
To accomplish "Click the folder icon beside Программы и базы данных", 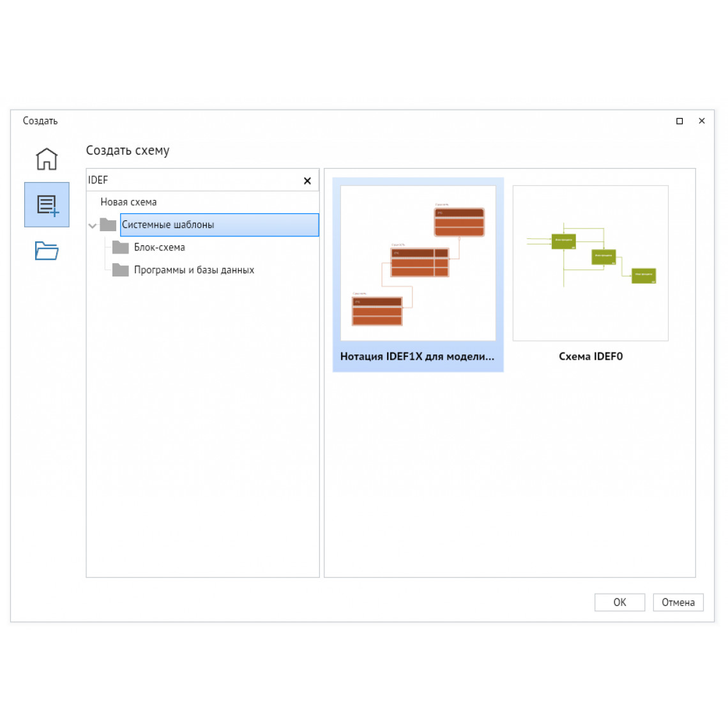I will click(121, 269).
